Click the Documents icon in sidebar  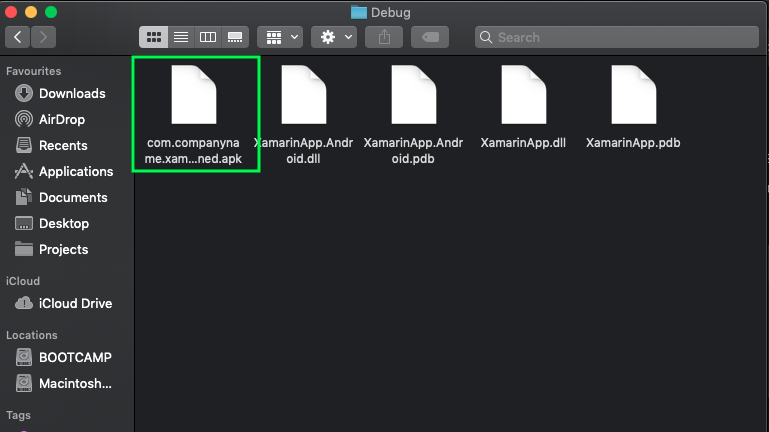pos(24,197)
